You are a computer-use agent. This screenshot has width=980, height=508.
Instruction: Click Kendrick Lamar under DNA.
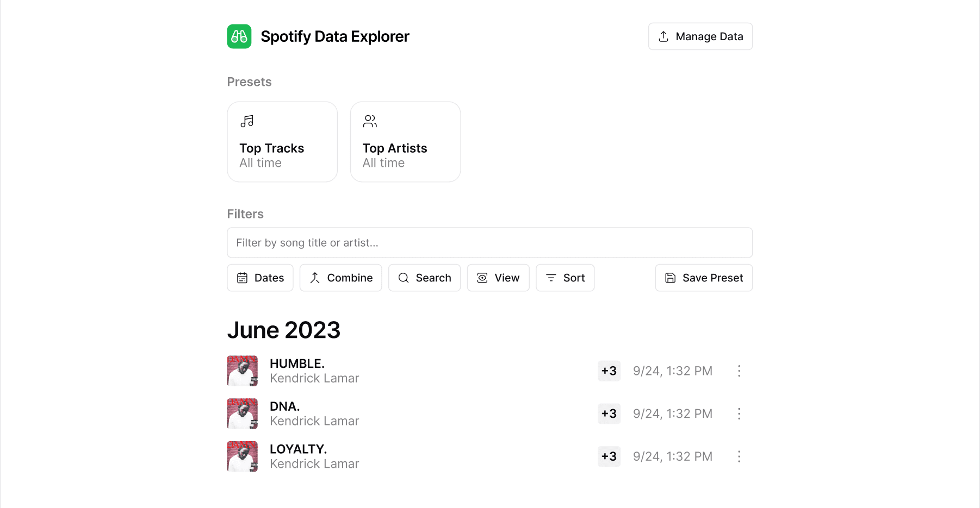(314, 421)
